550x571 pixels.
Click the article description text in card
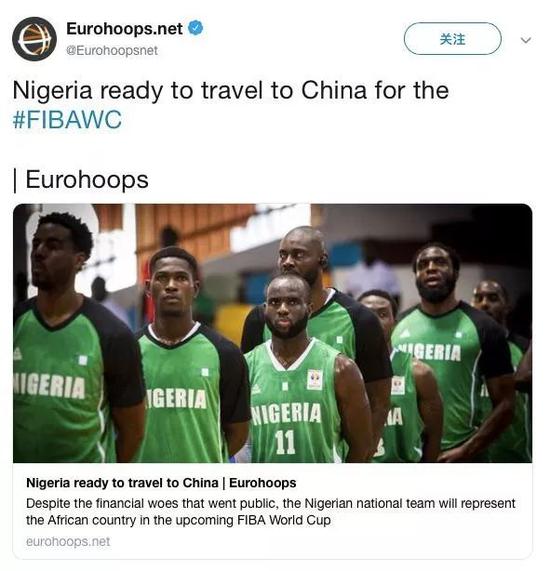click(x=271, y=512)
